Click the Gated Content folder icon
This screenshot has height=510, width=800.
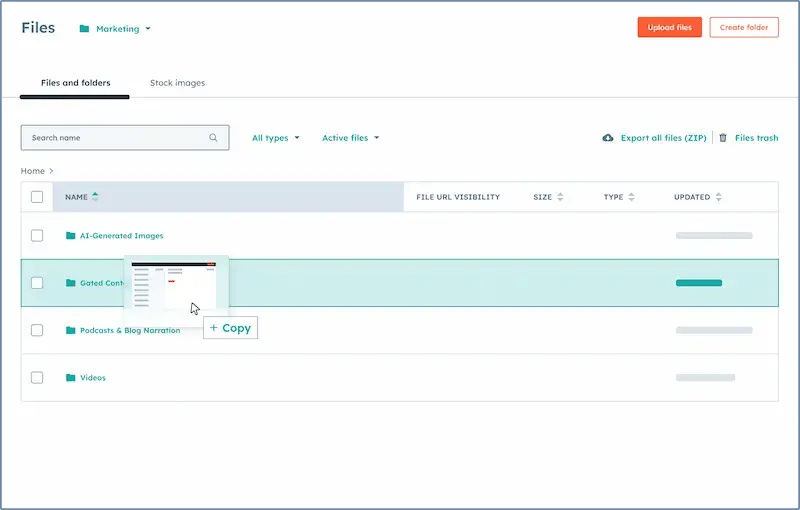[70, 283]
